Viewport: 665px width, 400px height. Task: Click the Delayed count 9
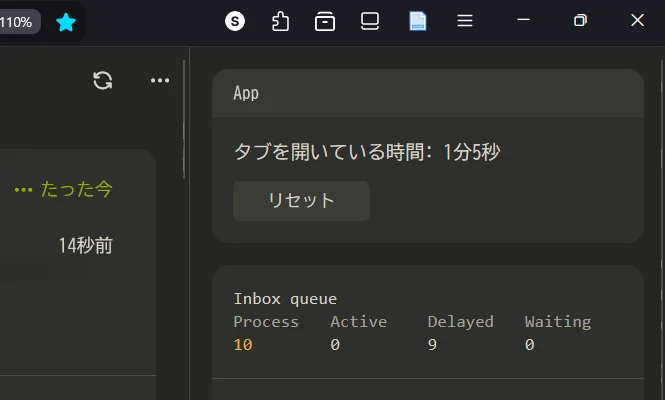(x=432, y=345)
